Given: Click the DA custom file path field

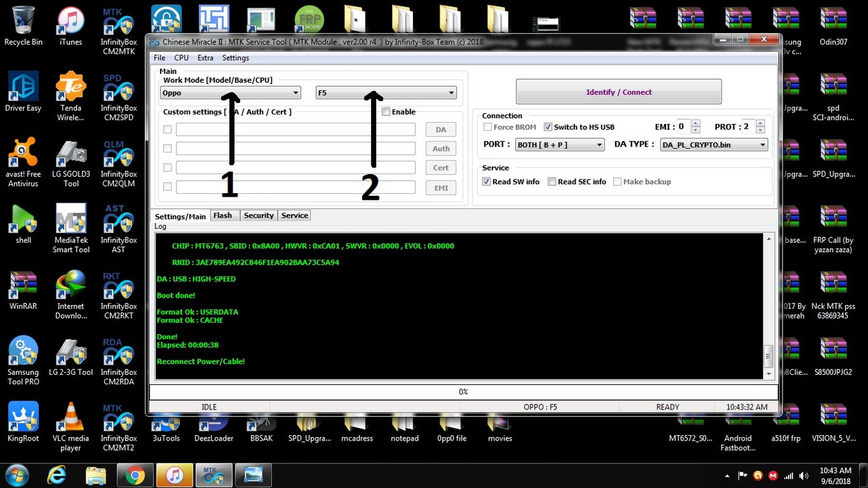Looking at the screenshot, I should click(296, 129).
